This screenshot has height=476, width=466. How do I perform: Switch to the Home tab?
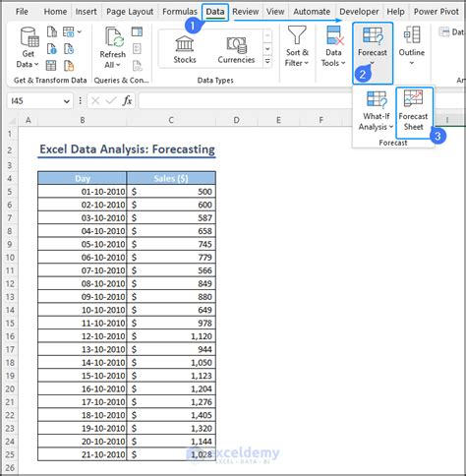click(x=55, y=12)
